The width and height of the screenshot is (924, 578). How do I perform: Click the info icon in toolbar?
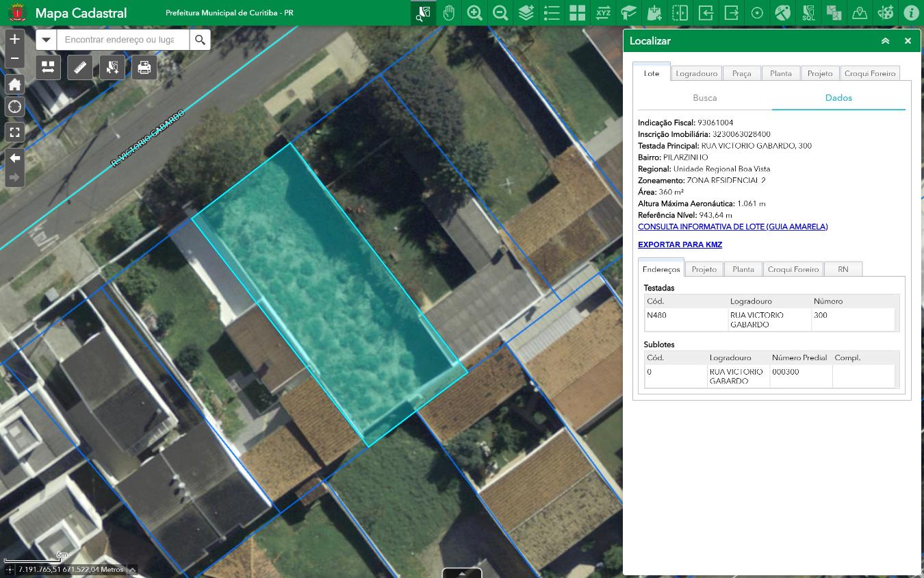pos(910,13)
